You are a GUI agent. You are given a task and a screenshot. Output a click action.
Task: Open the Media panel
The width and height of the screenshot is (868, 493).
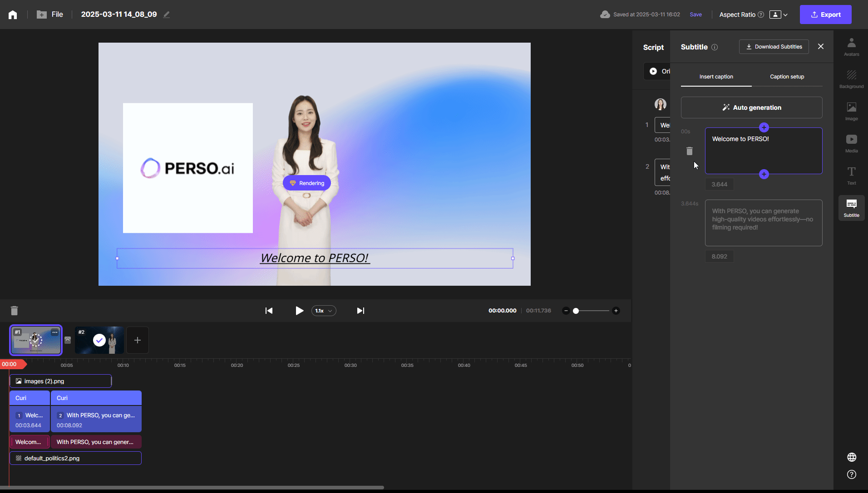(851, 144)
